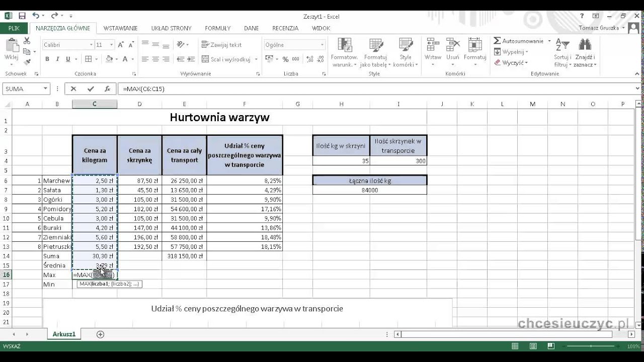
Task: Switch to the WIDOK tab
Action: (321, 28)
